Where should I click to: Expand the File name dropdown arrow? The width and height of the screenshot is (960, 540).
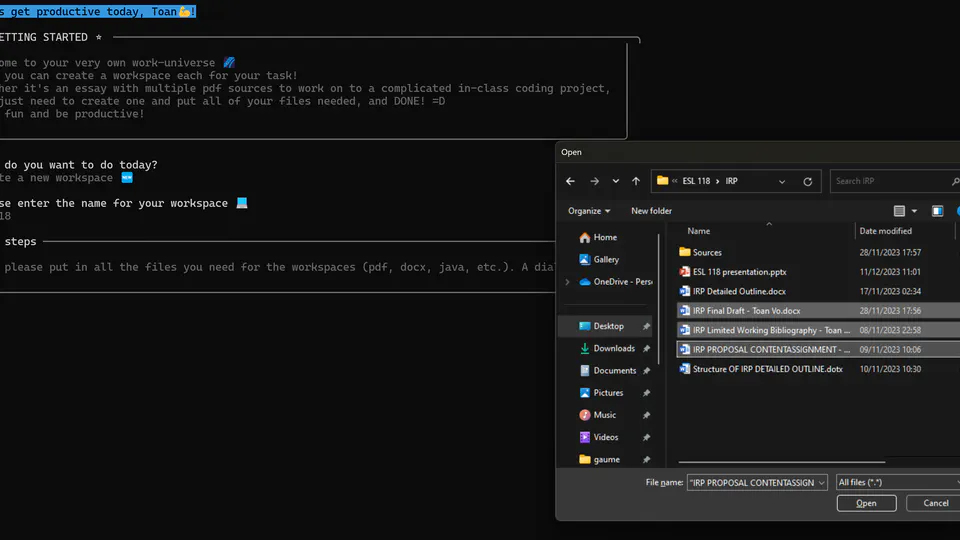pos(822,482)
